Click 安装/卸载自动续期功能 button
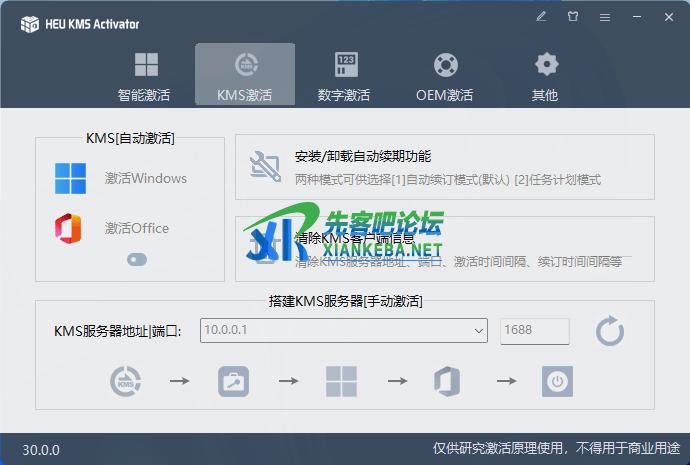690x465 pixels. pyautogui.click(x=445, y=167)
